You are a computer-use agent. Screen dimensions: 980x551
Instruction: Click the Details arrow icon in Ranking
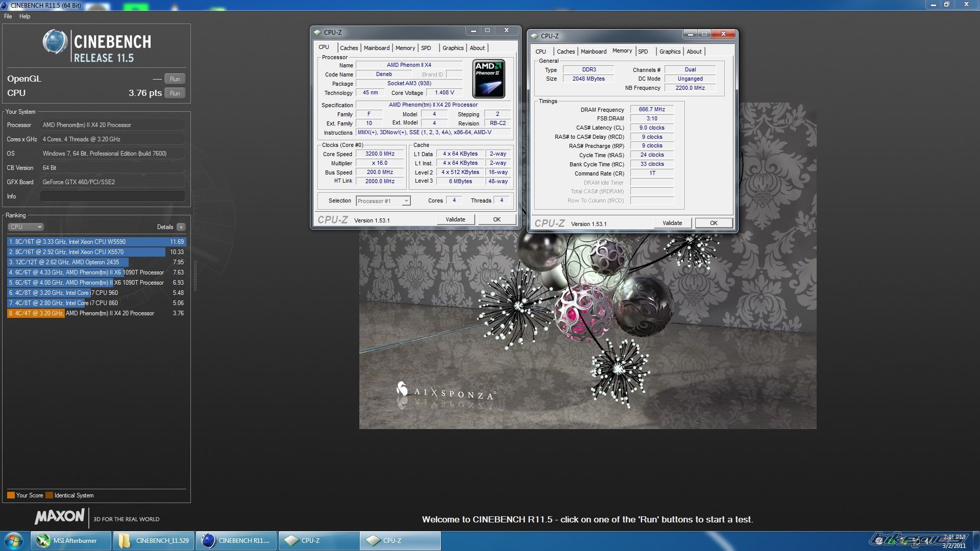181,227
